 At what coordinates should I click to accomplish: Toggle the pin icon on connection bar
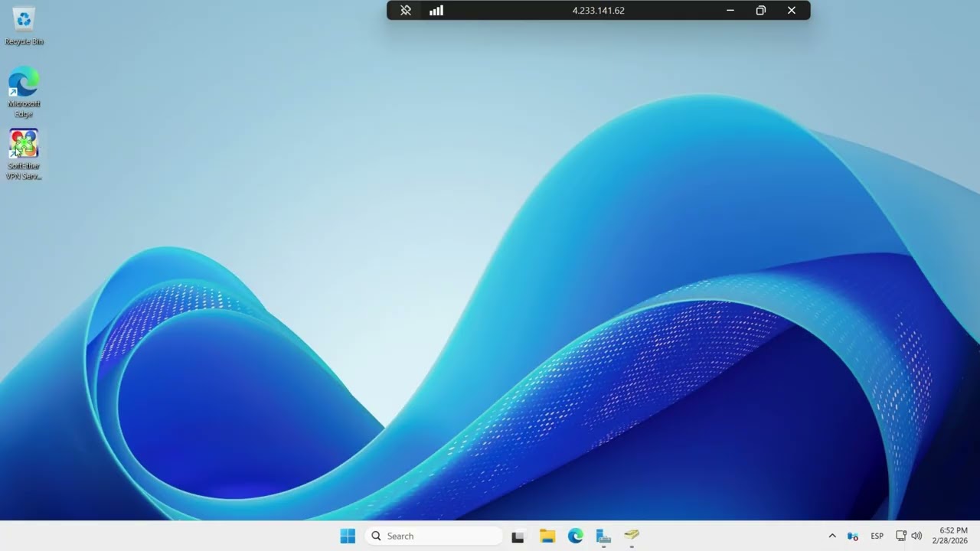tap(406, 11)
